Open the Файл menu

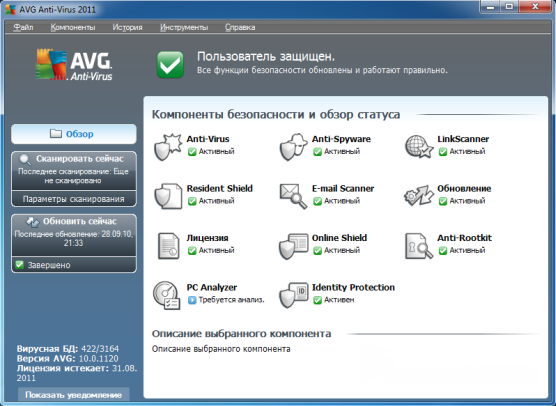pyautogui.click(x=23, y=27)
